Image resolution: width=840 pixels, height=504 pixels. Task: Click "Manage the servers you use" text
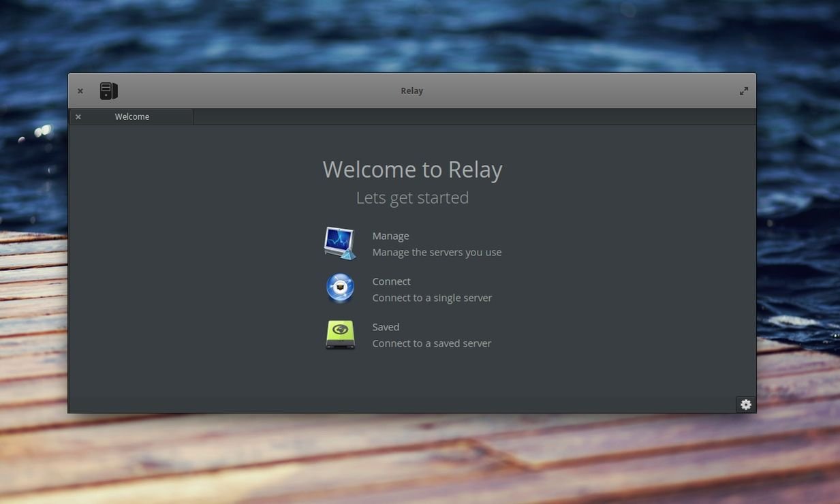[437, 252]
